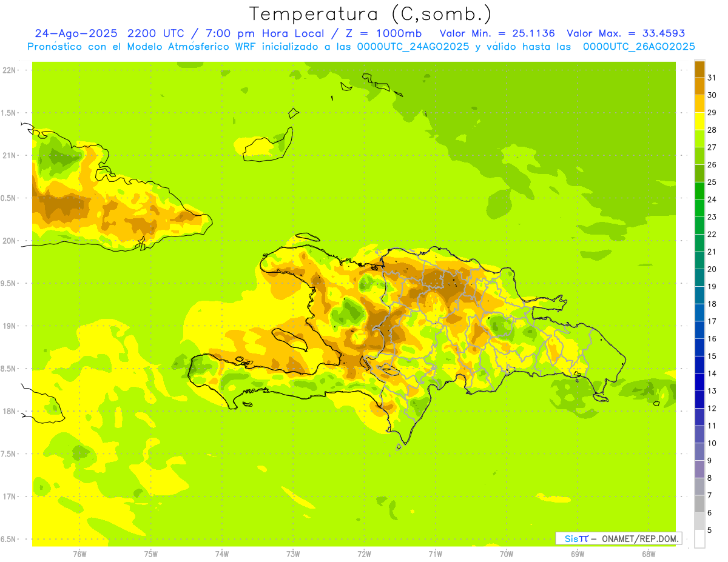This screenshot has width=728, height=562.
Task: Click the colorbar label '9'
Action: point(710,461)
